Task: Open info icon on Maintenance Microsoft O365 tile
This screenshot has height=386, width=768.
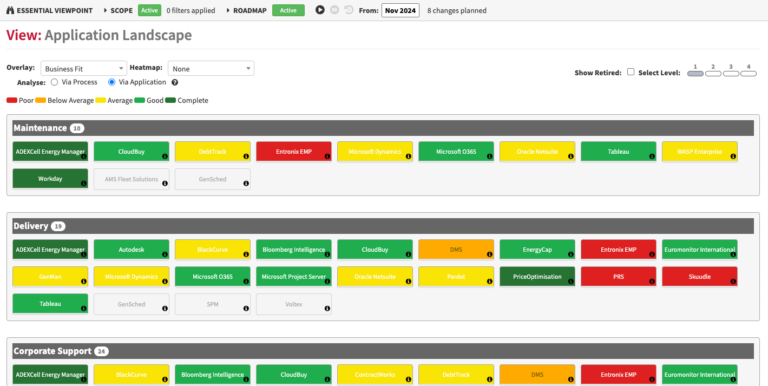Action: (489, 157)
